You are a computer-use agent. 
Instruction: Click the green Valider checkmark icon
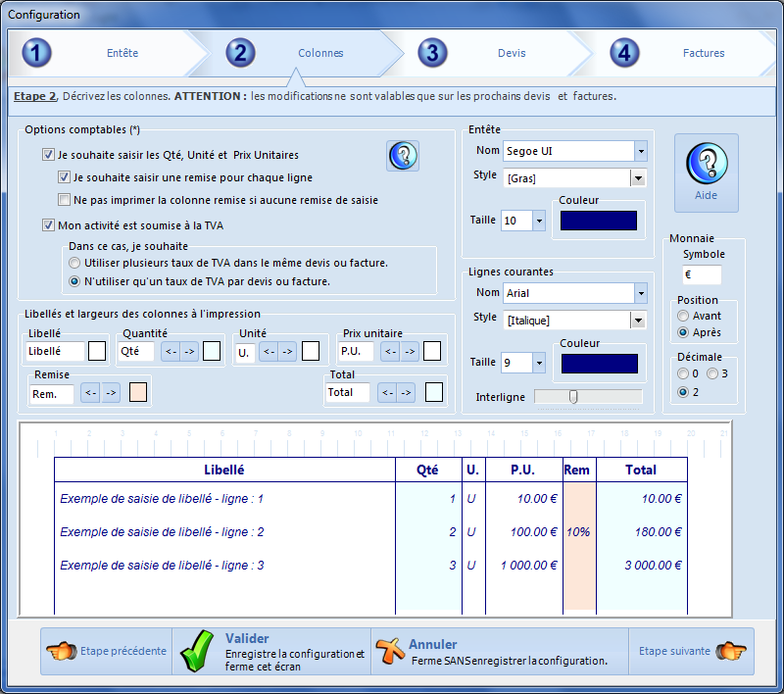point(196,650)
